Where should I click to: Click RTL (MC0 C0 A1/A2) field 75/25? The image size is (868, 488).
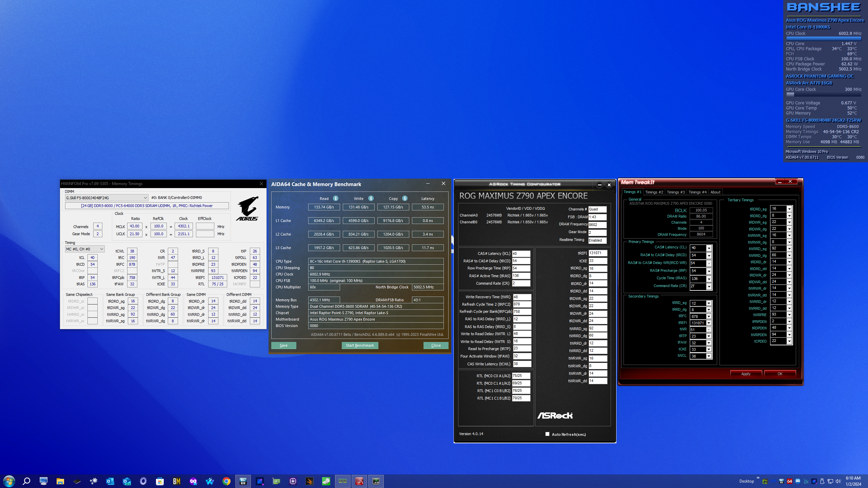click(521, 375)
